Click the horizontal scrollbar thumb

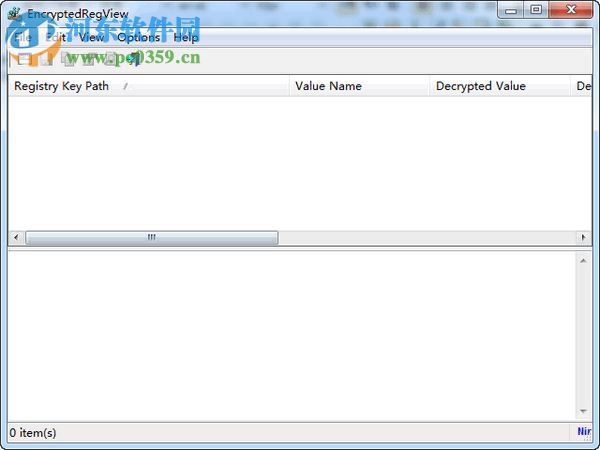point(152,237)
